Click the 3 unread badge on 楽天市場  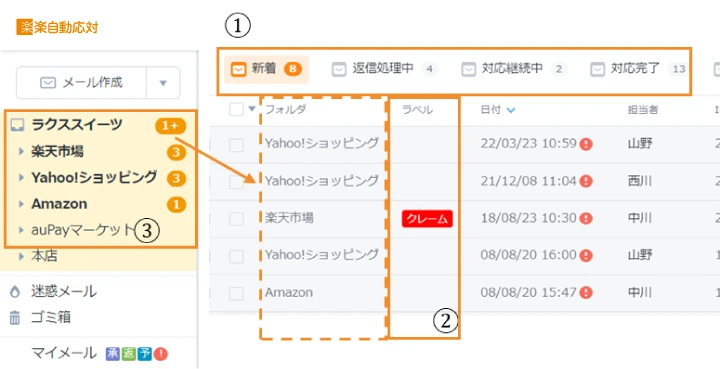(177, 152)
